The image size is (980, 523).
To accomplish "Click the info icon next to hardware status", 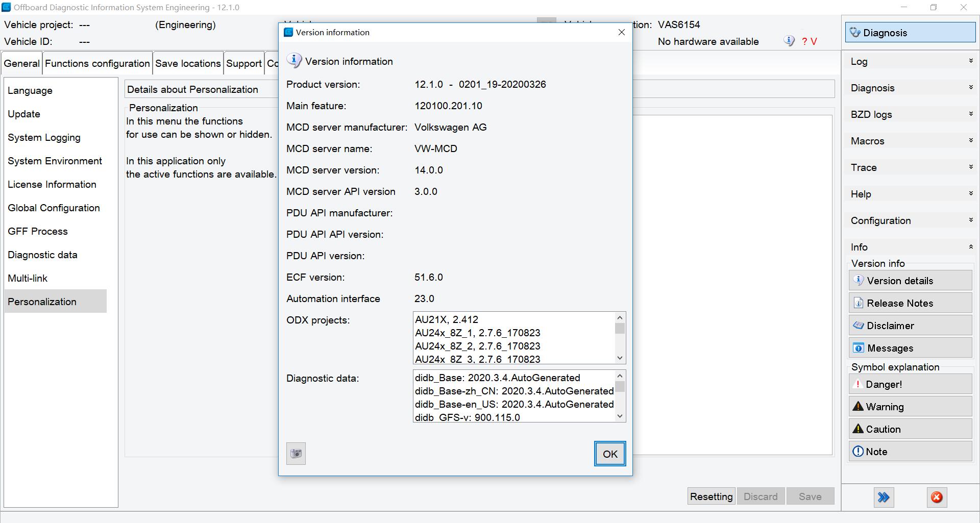I will pos(789,41).
